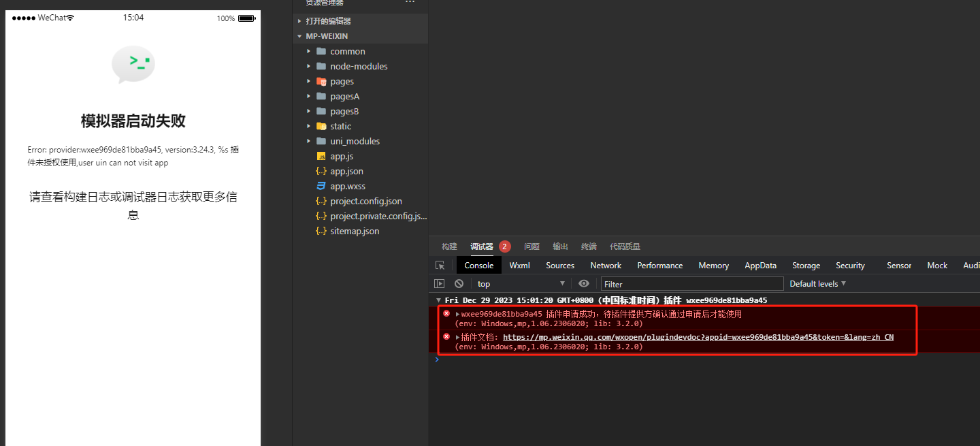980x446 pixels.
Task: Click the 模拟器启动失败 heading in simulator
Action: [133, 121]
